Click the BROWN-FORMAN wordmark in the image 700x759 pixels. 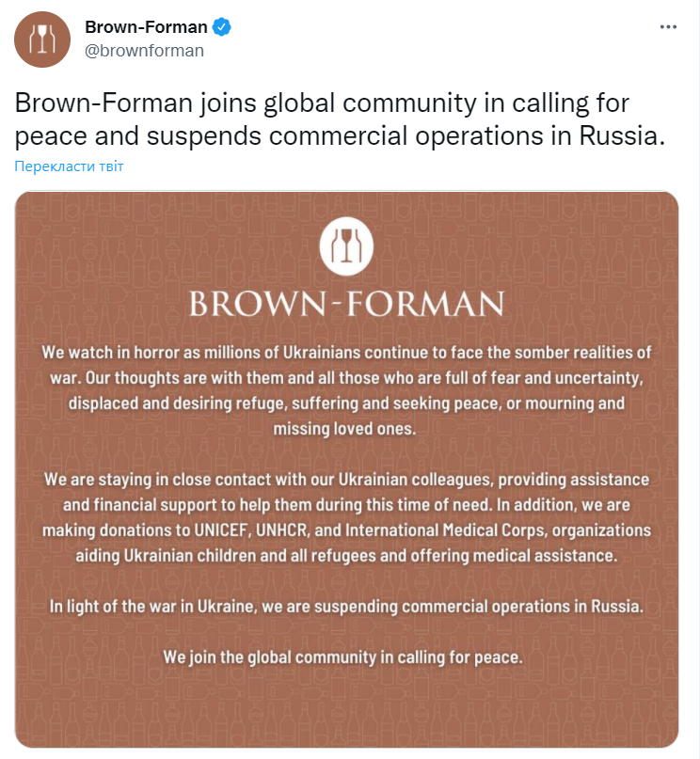tap(346, 304)
